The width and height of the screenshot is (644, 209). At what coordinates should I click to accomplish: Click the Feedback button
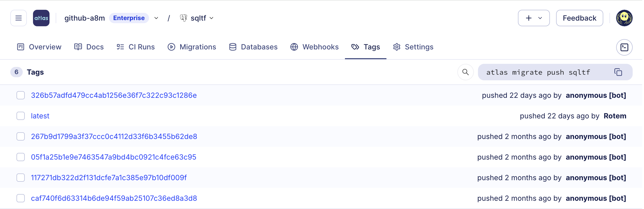point(580,18)
